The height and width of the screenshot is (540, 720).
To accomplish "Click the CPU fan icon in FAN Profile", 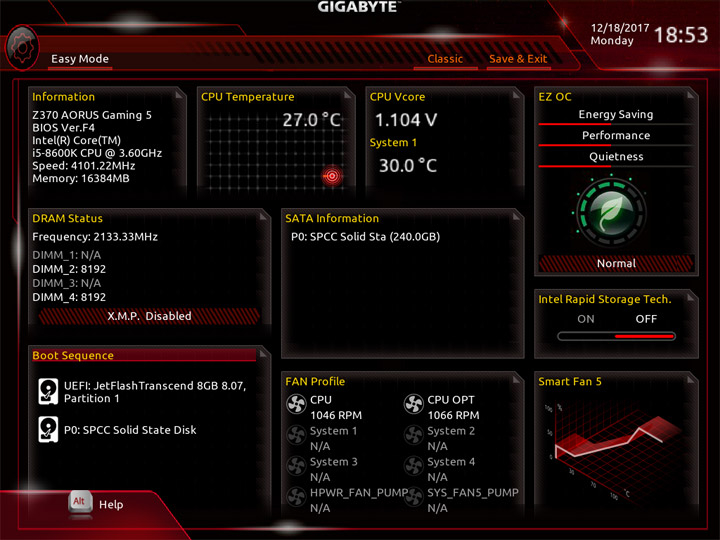I will 296,404.
